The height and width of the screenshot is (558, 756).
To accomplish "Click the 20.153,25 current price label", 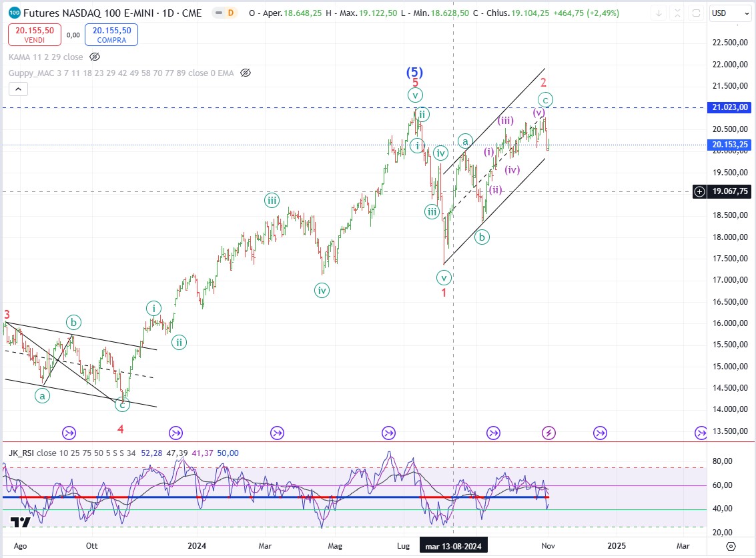I will point(730,145).
